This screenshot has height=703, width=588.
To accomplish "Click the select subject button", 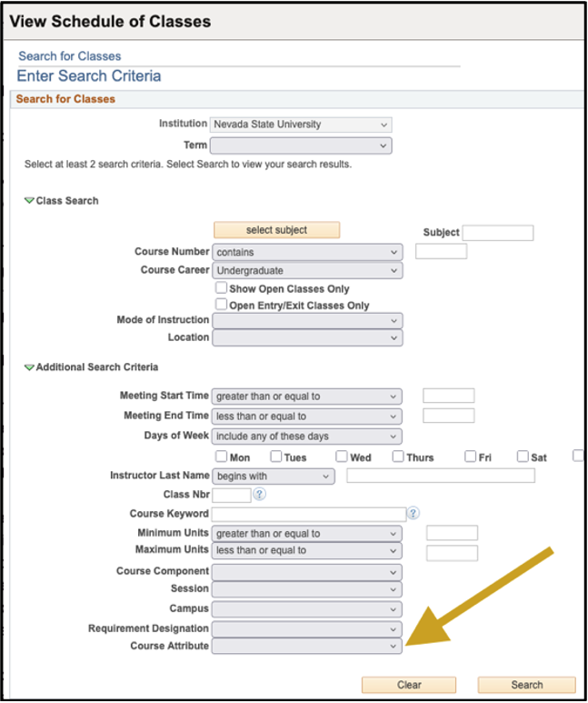I will (276, 230).
